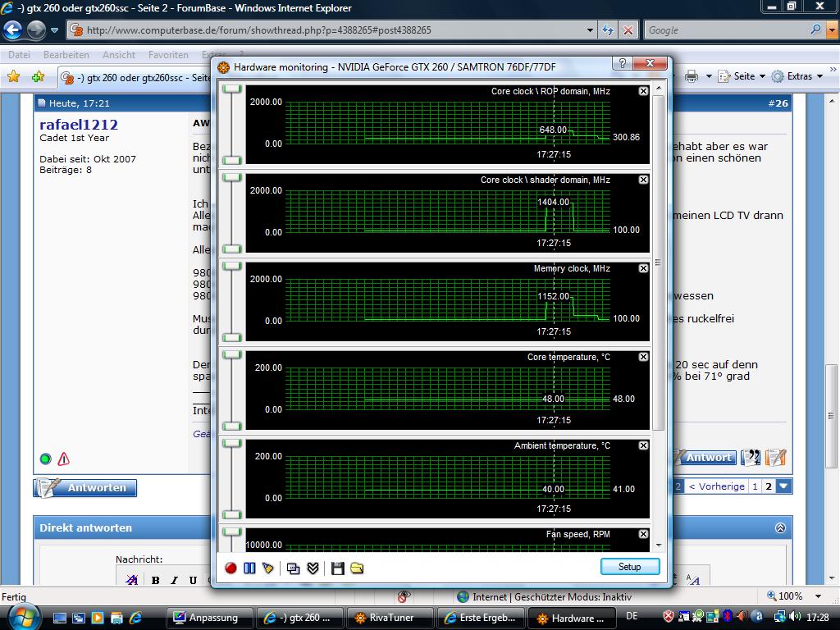Viewport: 840px width, 630px height.
Task: Click the Antworten reply button
Action: (x=84, y=487)
